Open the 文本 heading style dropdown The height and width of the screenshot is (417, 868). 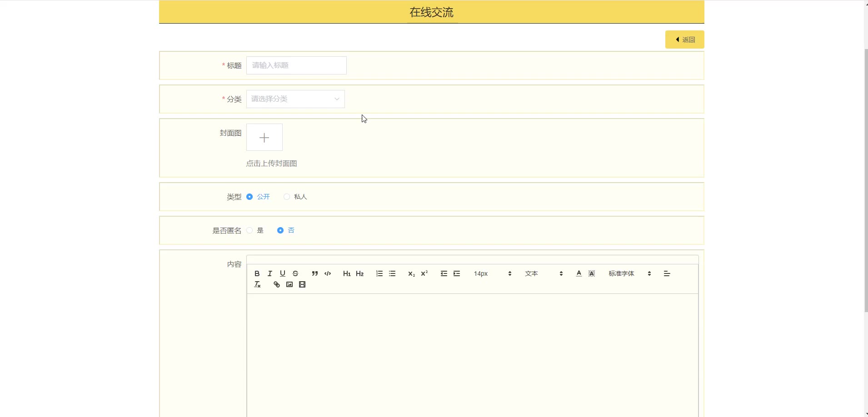point(544,273)
